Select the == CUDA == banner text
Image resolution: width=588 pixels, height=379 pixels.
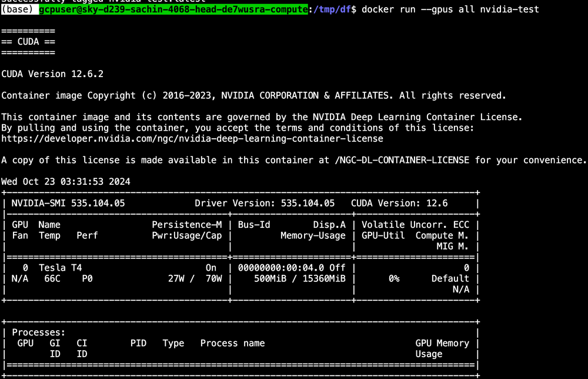(x=28, y=41)
